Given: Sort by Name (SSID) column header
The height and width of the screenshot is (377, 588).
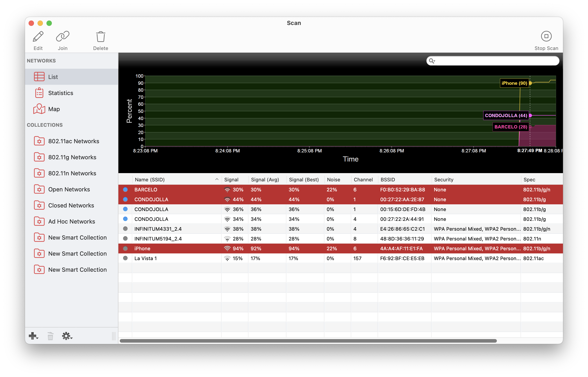Looking at the screenshot, I should coord(150,180).
